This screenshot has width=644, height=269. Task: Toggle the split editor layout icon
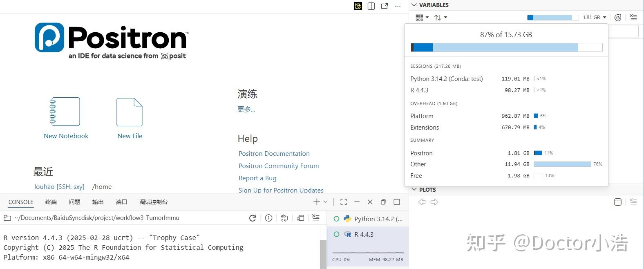pos(371,6)
